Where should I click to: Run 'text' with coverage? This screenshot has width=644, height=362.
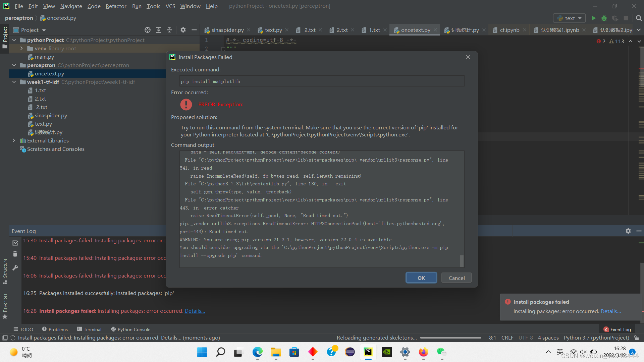tap(616, 18)
